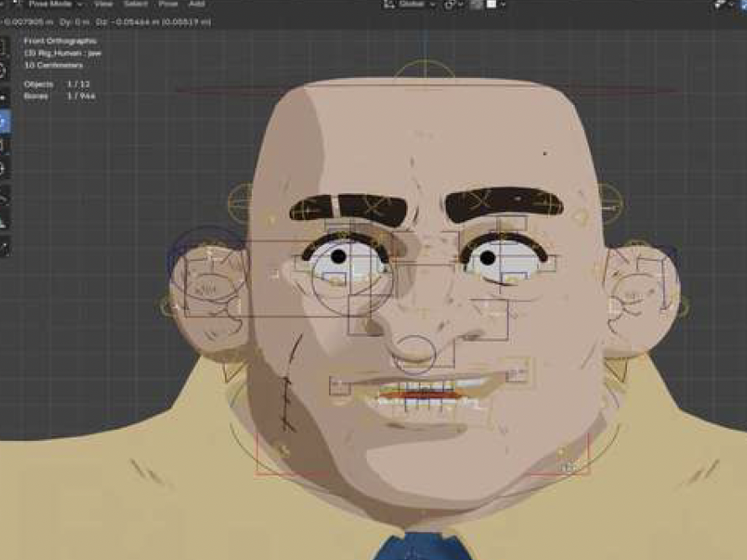Open the Select menu in viewport header
Screen dimensions: 747x560
(x=136, y=4)
